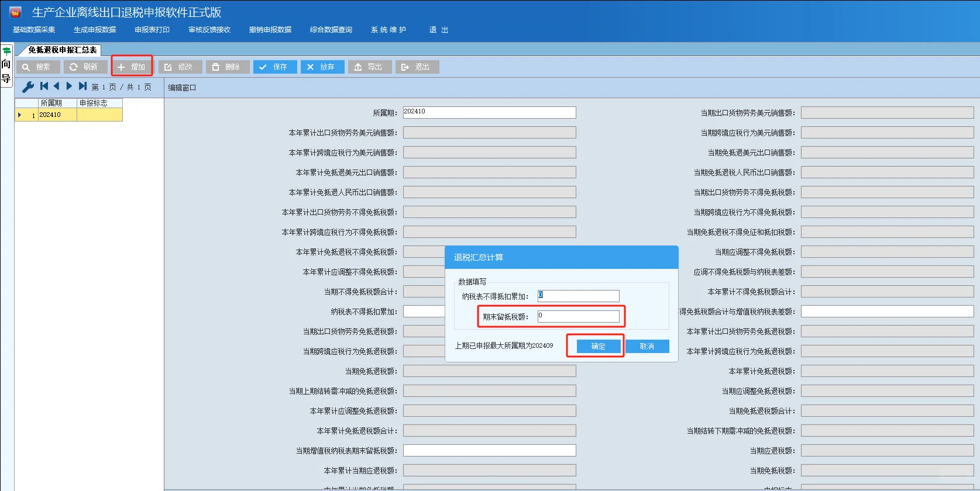Image resolution: width=980 pixels, height=491 pixels.
Task: Select the 免抵退税申报汇总表 tab
Action: 62,50
